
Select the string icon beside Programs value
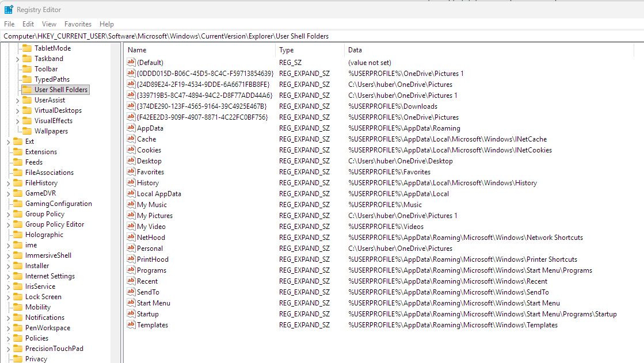point(131,270)
